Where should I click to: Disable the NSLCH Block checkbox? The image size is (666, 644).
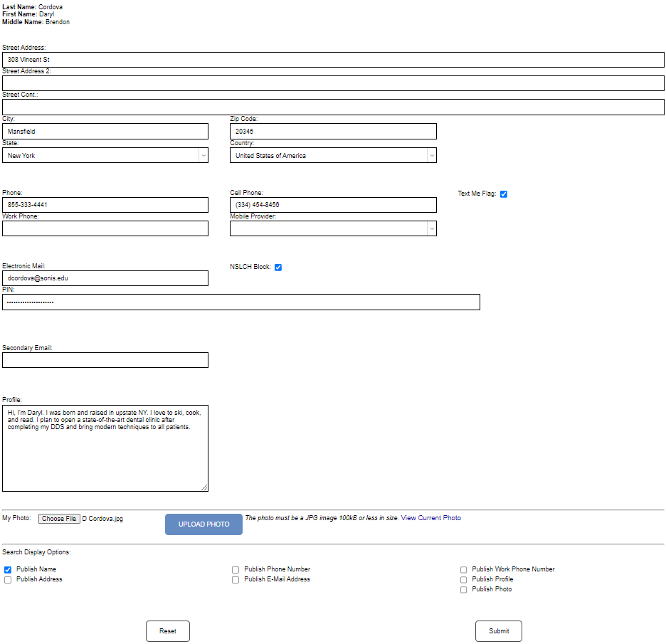pos(278,267)
